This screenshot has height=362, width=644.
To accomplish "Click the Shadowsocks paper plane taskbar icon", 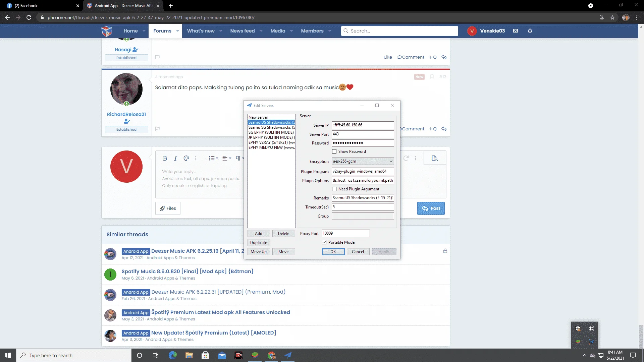I will 288,355.
